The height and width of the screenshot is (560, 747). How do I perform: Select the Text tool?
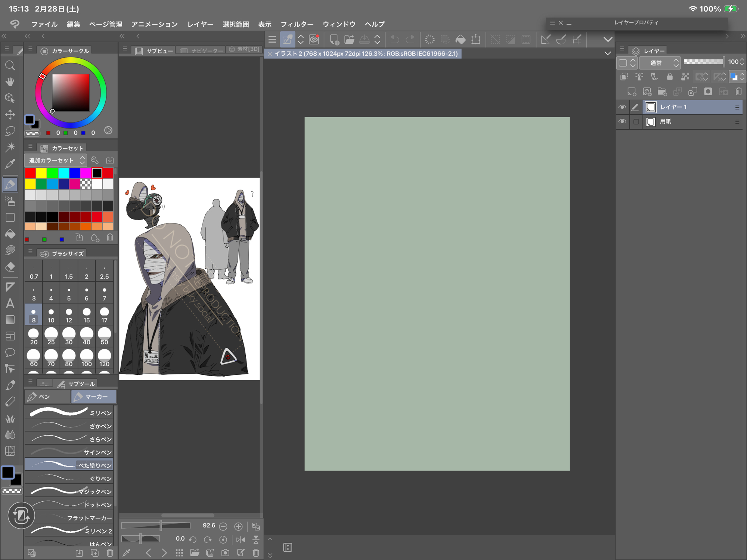[x=10, y=303]
